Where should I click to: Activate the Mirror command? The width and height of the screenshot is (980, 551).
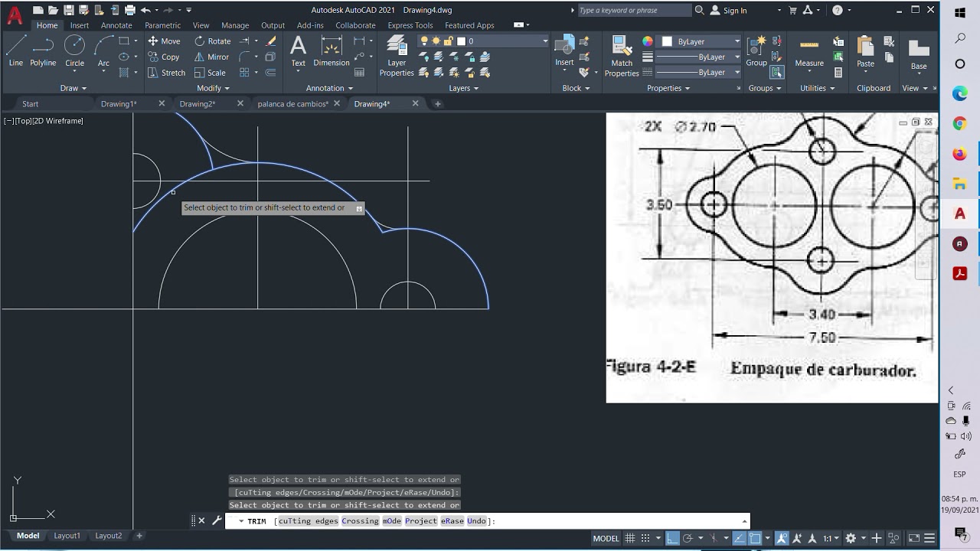click(x=212, y=57)
